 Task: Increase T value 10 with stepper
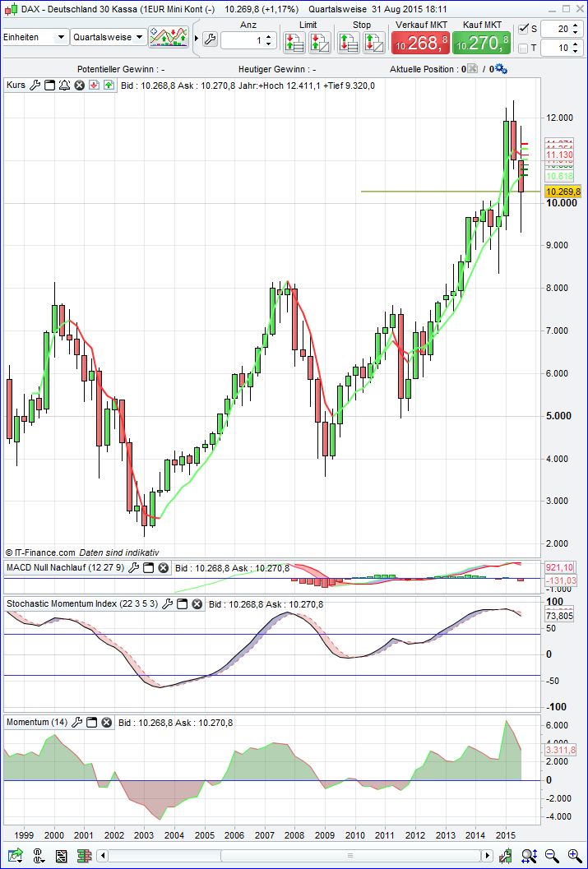click(575, 44)
